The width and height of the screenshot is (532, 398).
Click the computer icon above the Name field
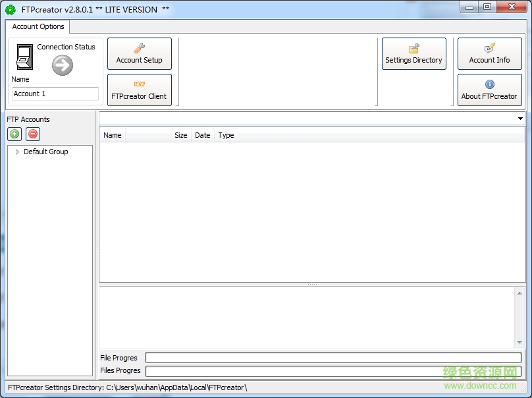coord(24,59)
